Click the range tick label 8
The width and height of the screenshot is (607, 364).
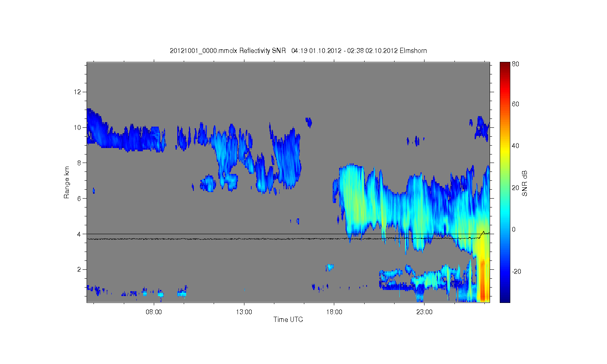click(x=79, y=163)
